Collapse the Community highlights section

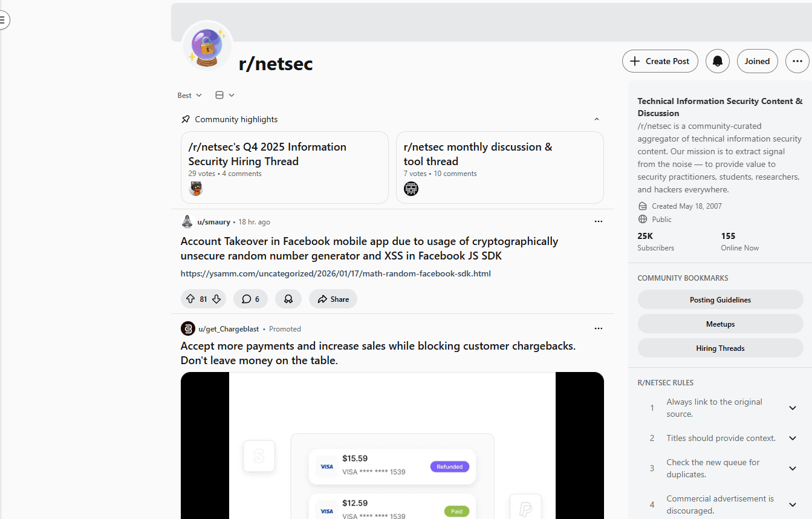pyautogui.click(x=596, y=119)
